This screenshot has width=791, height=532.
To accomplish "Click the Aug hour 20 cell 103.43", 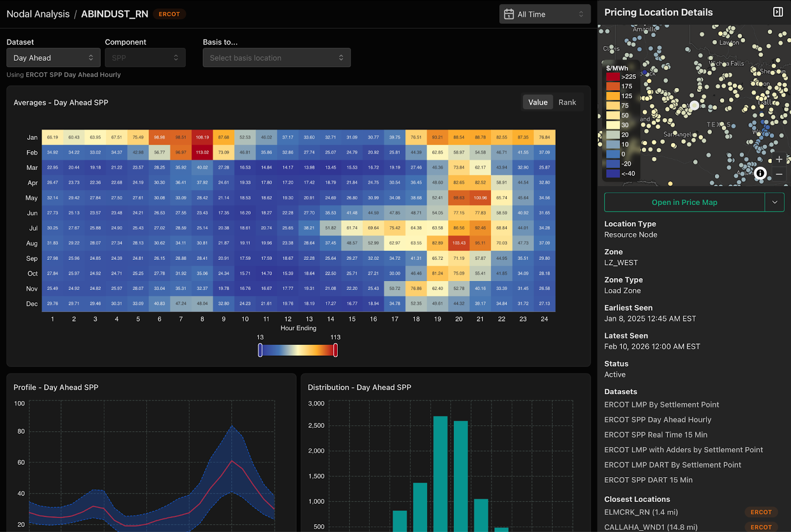I will [x=459, y=243].
